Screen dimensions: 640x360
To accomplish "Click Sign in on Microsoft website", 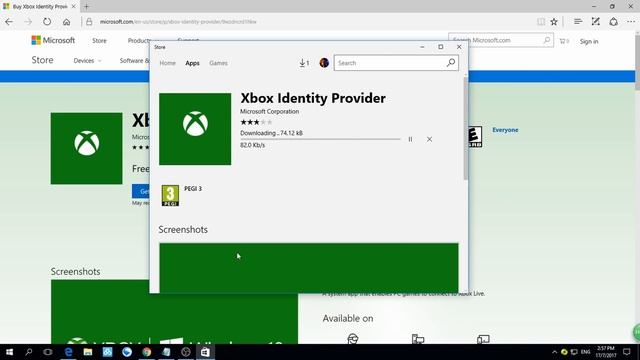I will point(589,41).
